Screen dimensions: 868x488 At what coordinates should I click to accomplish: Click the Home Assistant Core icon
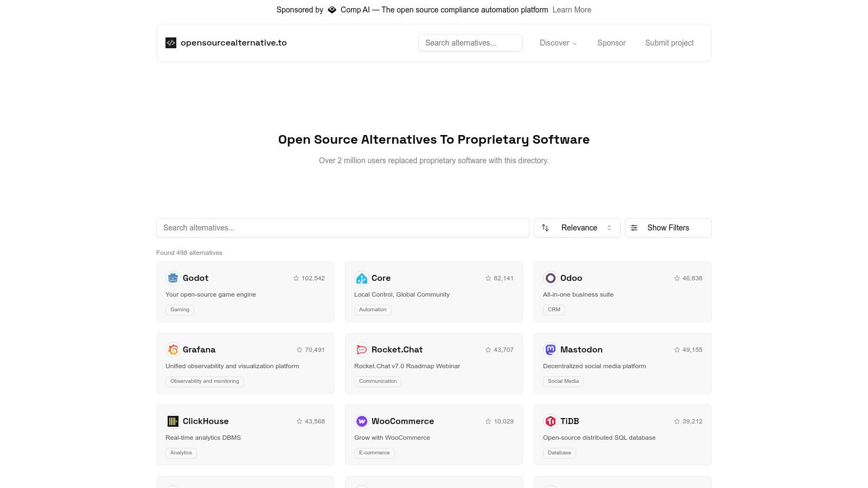click(x=361, y=278)
